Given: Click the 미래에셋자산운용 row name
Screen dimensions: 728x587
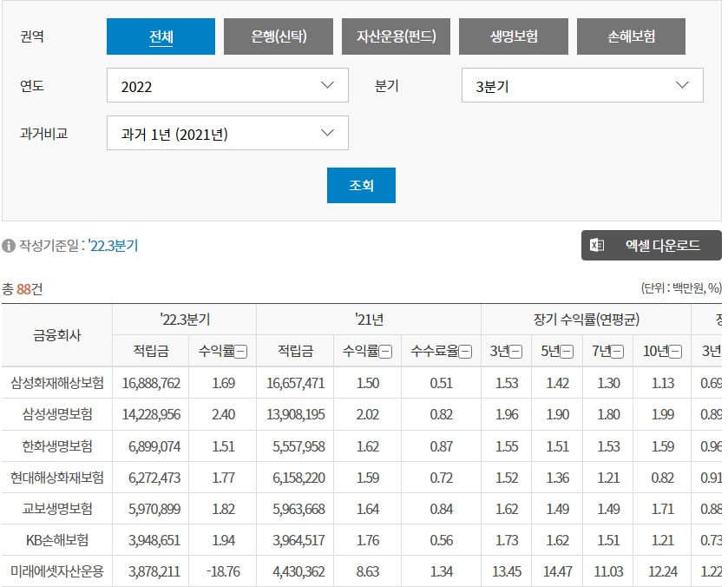Looking at the screenshot, I should 57,571.
